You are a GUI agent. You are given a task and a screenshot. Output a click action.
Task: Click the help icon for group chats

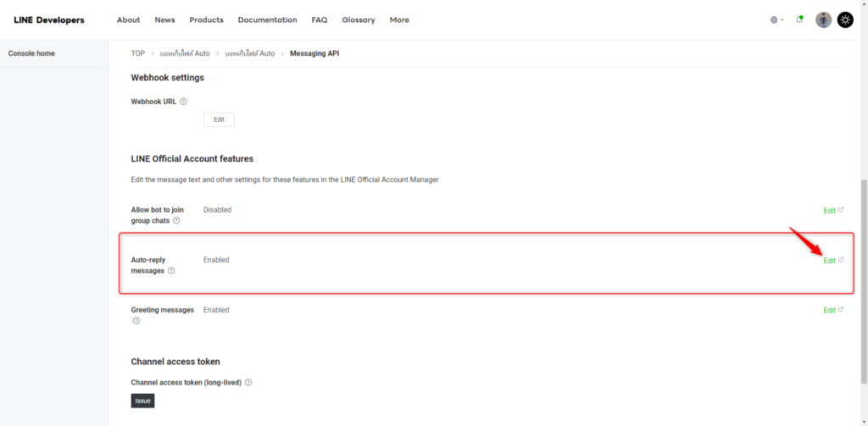(x=176, y=220)
